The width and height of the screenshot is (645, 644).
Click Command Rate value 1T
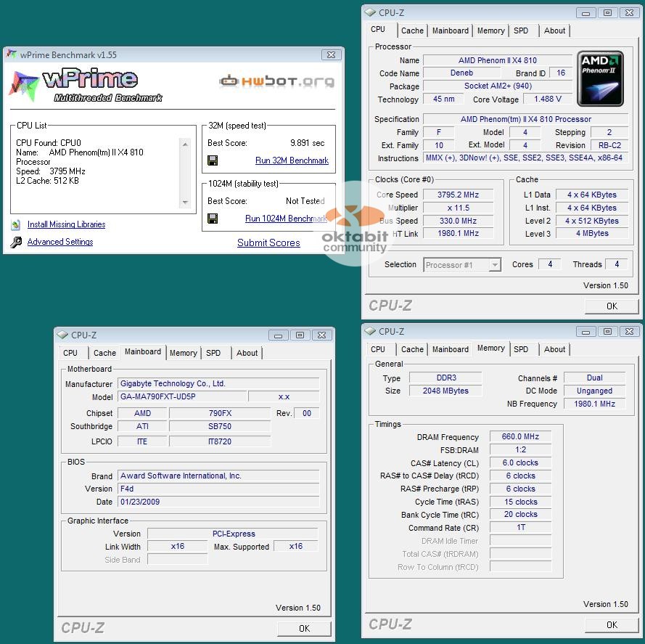520,528
